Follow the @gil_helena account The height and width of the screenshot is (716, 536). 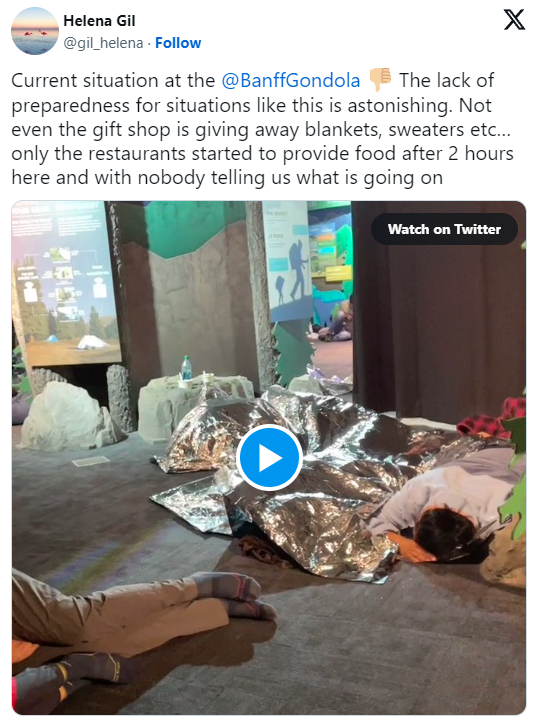coord(178,42)
